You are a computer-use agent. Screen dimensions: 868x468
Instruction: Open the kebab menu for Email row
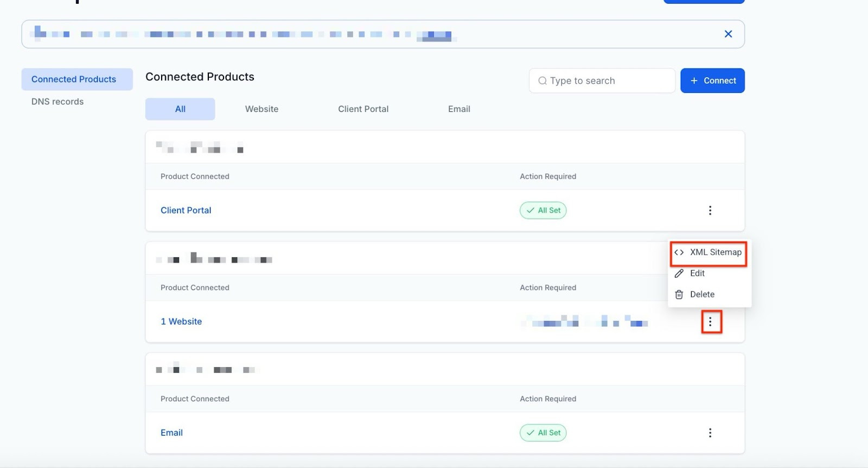click(x=710, y=433)
